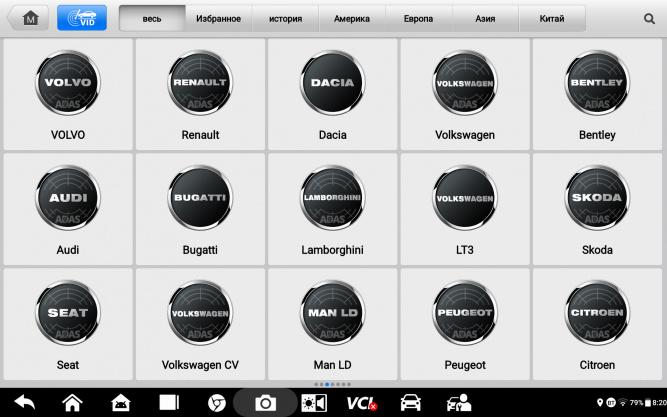This screenshot has width=667, height=417.
Task: Click the Volkswagen CV text label
Action: click(x=200, y=365)
